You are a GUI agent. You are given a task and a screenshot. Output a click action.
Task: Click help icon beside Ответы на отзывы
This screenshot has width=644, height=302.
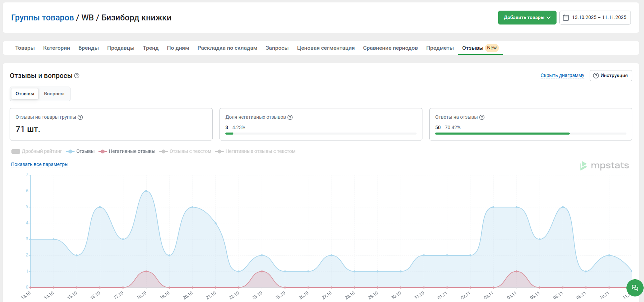click(x=482, y=117)
